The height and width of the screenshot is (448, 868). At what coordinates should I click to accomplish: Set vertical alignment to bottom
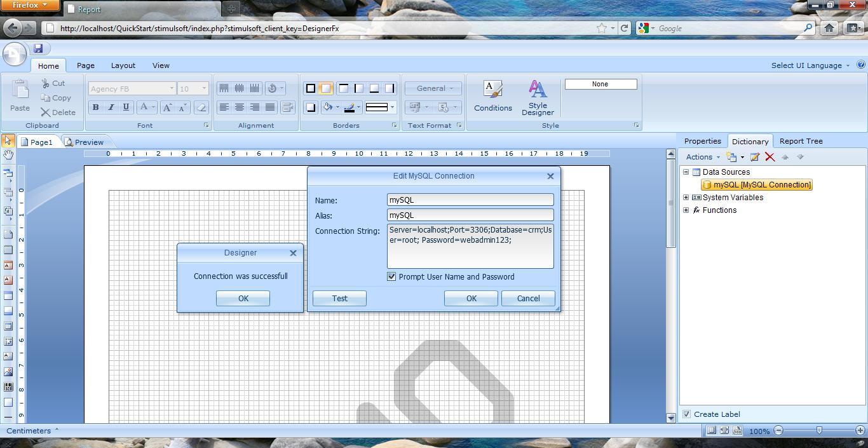pos(254,88)
